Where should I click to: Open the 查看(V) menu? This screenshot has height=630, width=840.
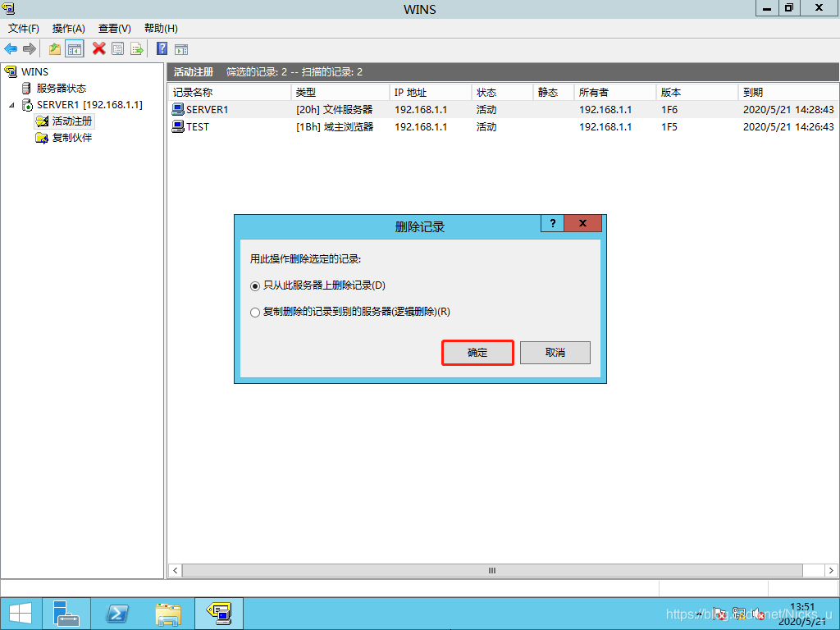(x=115, y=29)
